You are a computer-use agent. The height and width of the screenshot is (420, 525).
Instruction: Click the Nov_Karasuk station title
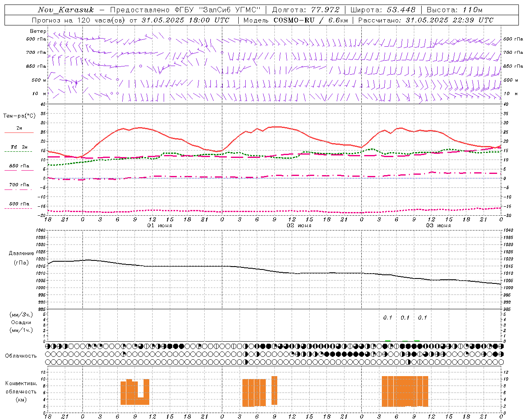pos(66,10)
